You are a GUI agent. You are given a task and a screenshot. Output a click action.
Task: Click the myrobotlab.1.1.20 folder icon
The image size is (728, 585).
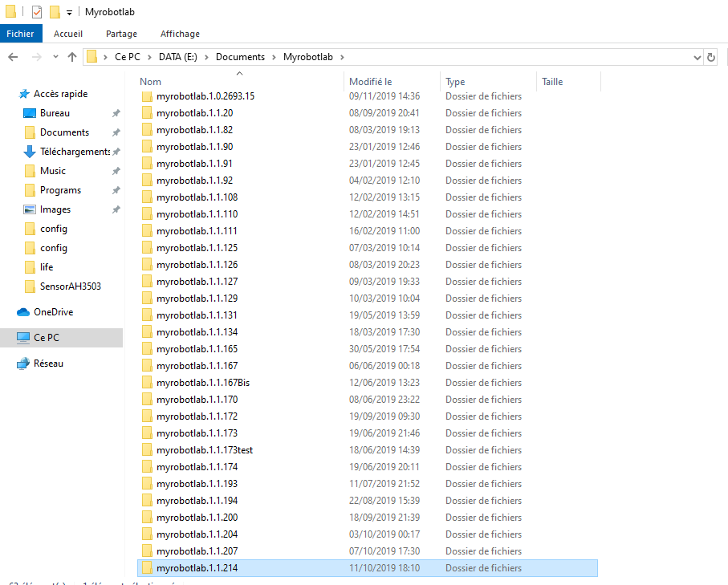(x=147, y=113)
